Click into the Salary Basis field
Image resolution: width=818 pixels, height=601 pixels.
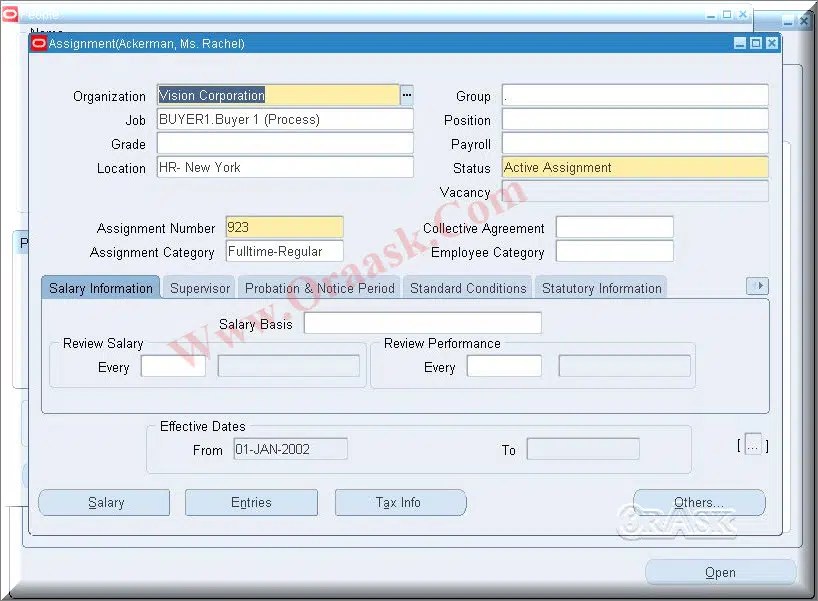422,322
